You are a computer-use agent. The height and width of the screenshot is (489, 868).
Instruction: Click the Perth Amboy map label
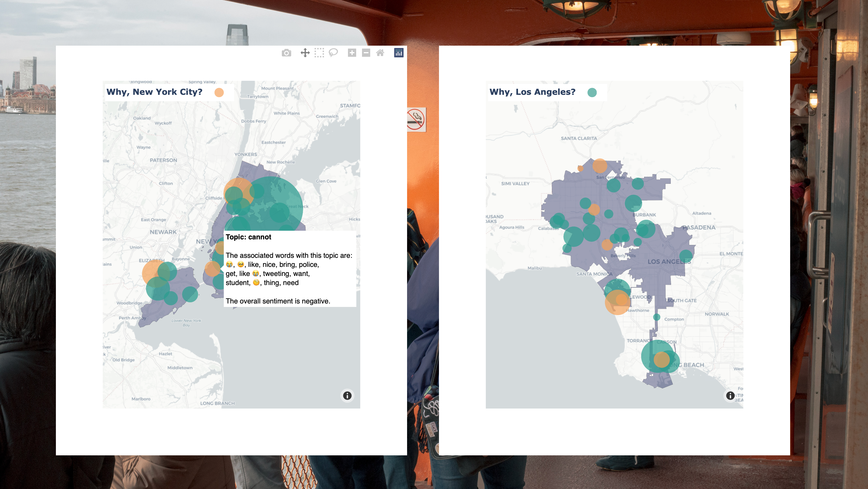tap(132, 318)
